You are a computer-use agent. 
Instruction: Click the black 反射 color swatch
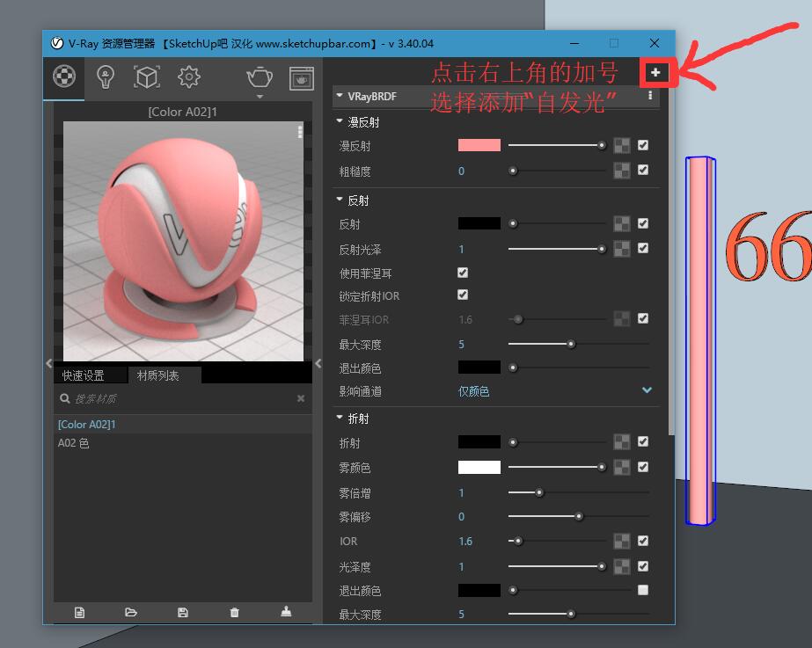point(479,223)
